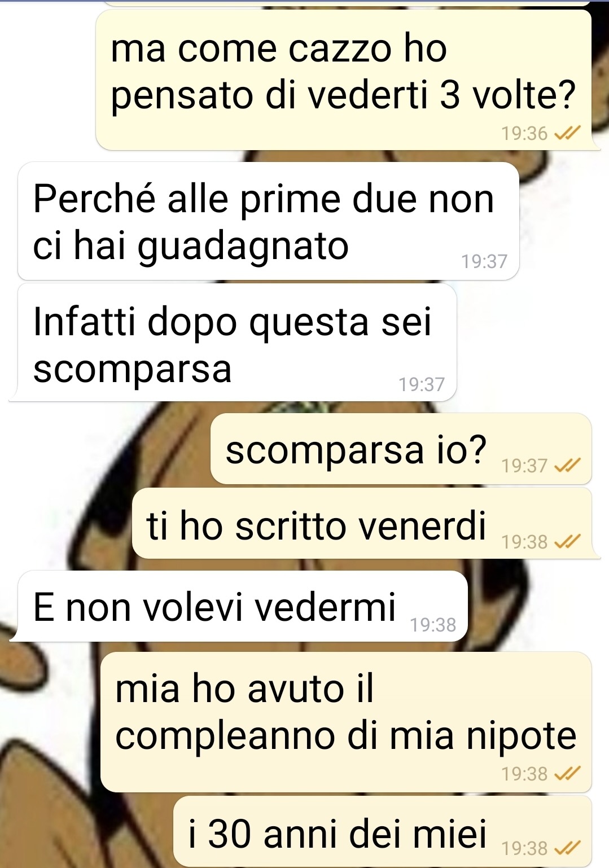609x868 pixels.
Task: Tap the 19:38 timestamp on 'E non volevi vedermi'
Action: coord(433,625)
